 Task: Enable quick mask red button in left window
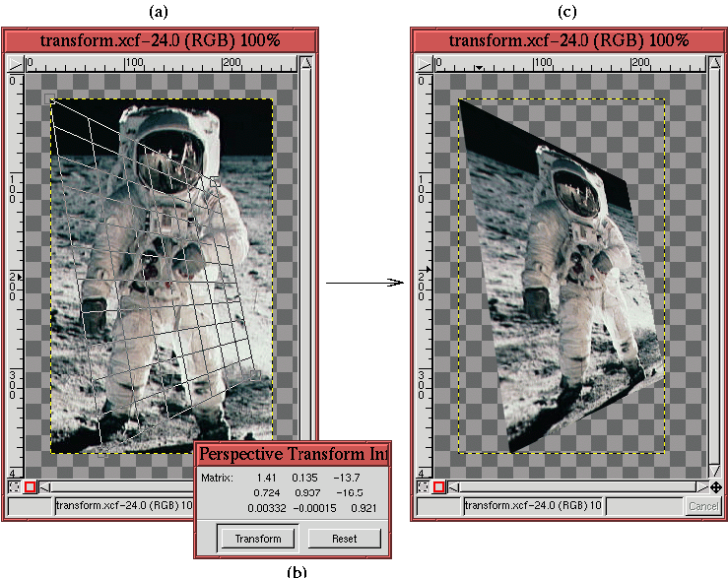coord(31,487)
